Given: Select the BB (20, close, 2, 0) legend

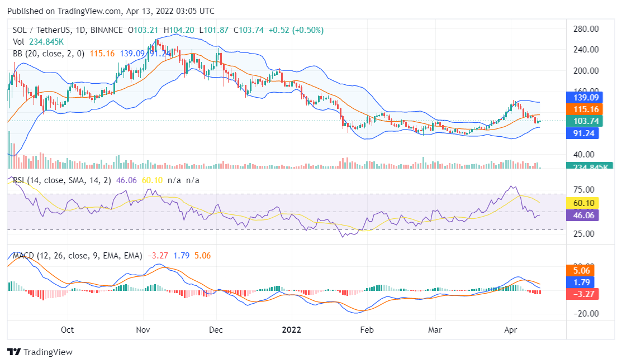Looking at the screenshot, I should click(49, 54).
